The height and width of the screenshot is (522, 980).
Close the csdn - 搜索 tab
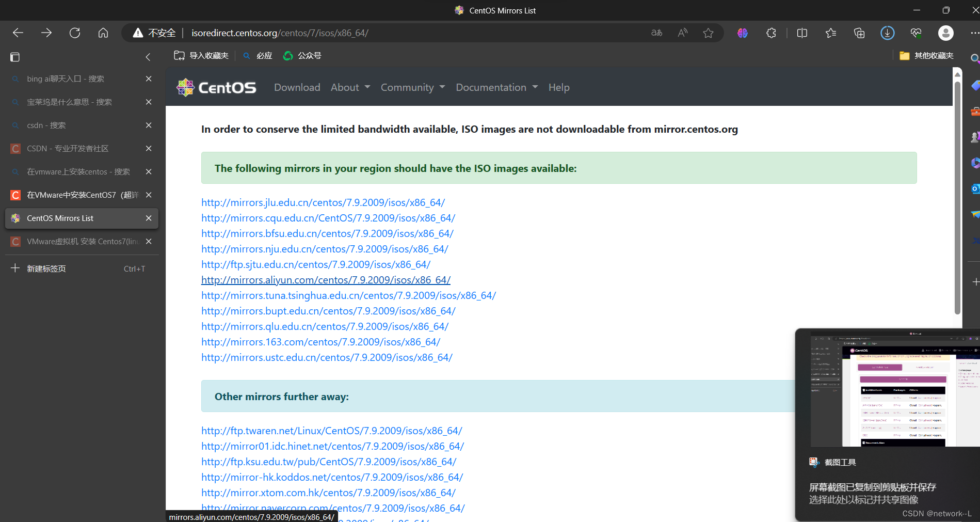coord(149,125)
